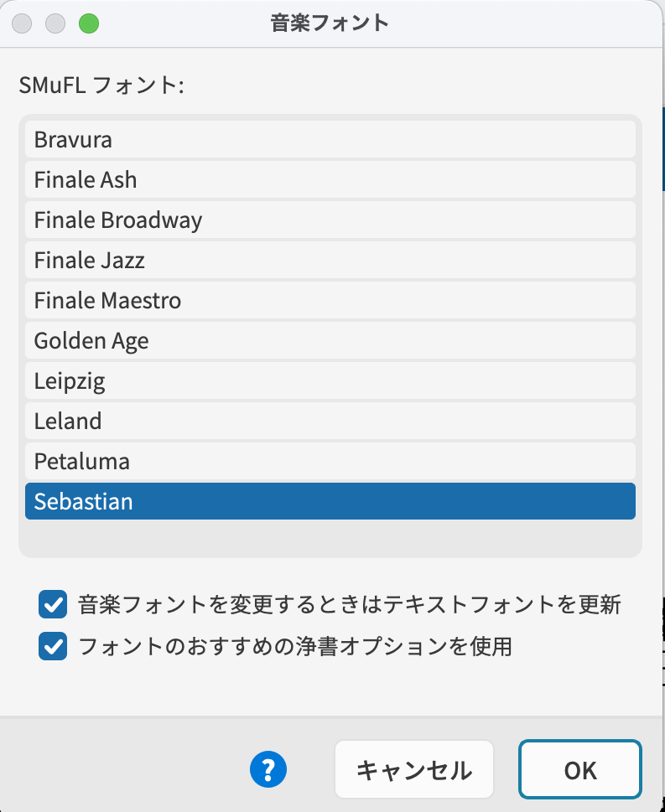Click the gray minimize window button
Screen dimensions: 665x812
[x=55, y=23]
